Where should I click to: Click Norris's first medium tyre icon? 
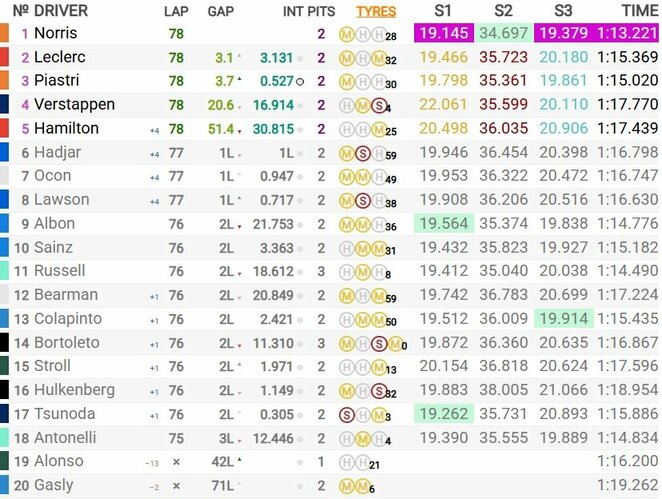point(346,35)
